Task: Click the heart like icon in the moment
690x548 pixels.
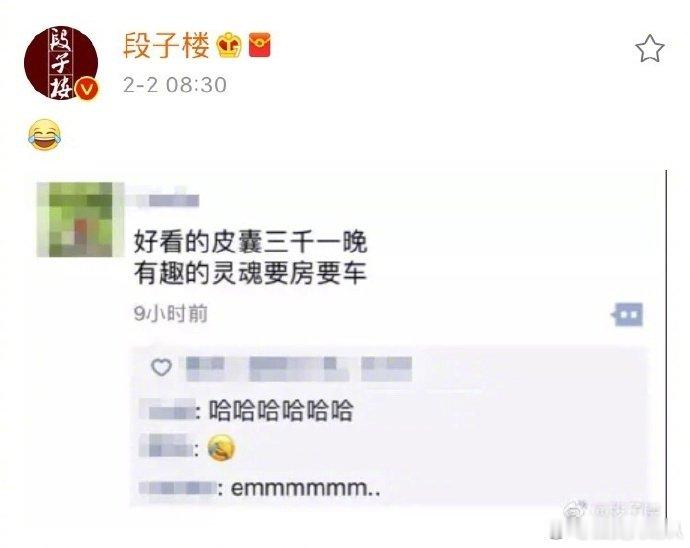Action: [x=161, y=367]
